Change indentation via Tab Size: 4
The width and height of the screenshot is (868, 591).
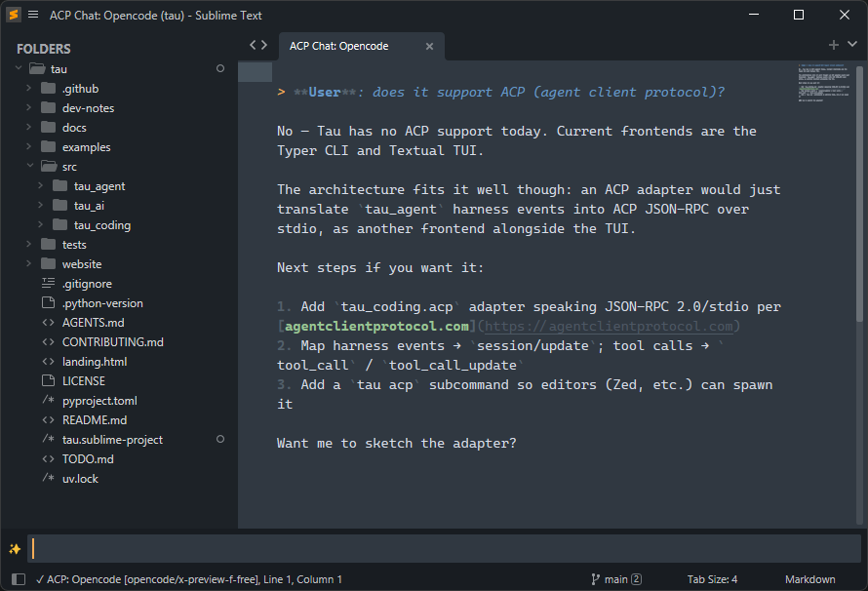[x=713, y=579]
